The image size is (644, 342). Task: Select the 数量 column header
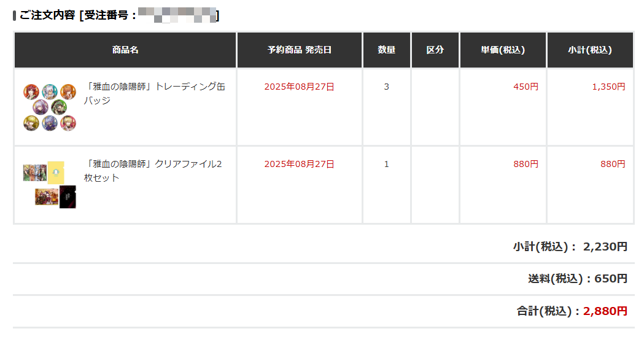[387, 50]
